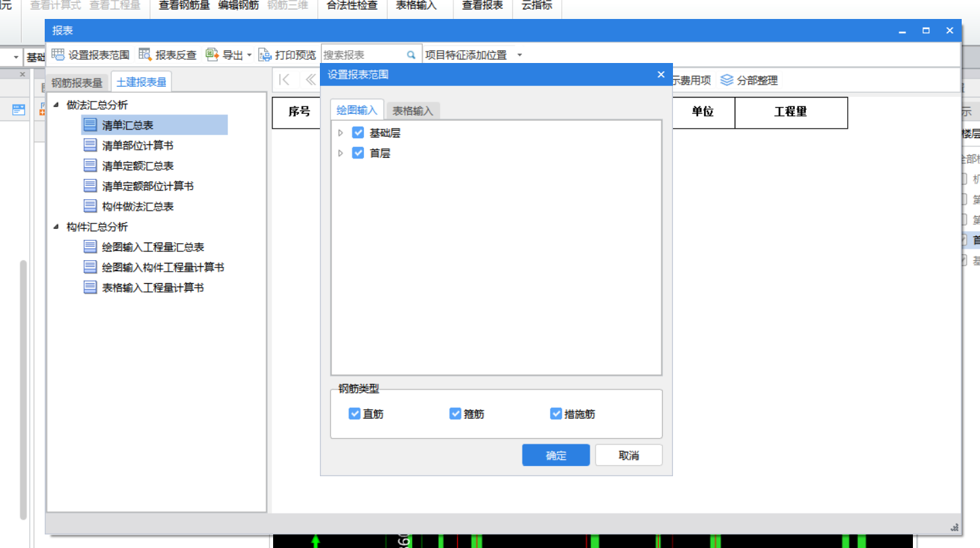Click 查看钢筋量 in main toolbar
980x548 pixels.
pyautogui.click(x=184, y=5)
